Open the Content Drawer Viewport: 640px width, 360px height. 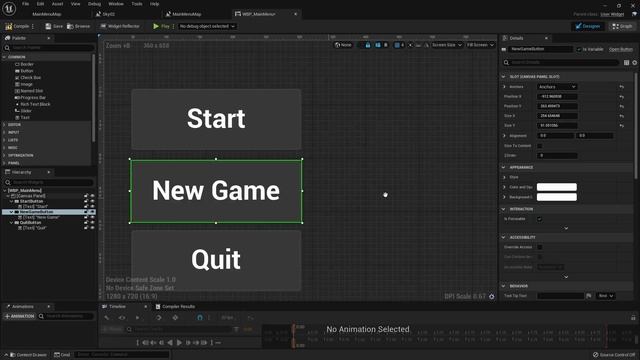pos(28,355)
